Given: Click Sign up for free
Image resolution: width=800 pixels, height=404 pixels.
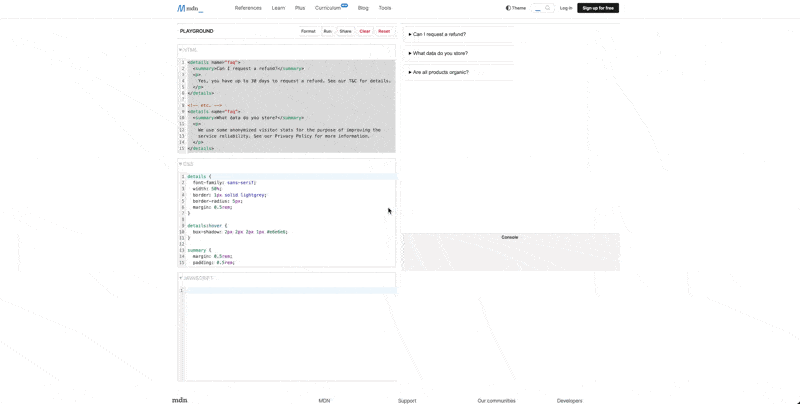Looking at the screenshot, I should [598, 8].
